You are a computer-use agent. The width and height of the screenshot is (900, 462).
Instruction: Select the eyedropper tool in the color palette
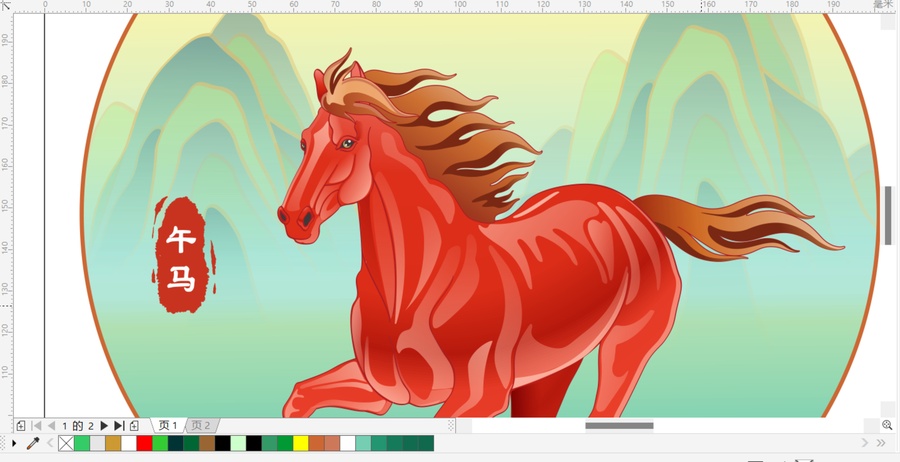pyautogui.click(x=33, y=443)
